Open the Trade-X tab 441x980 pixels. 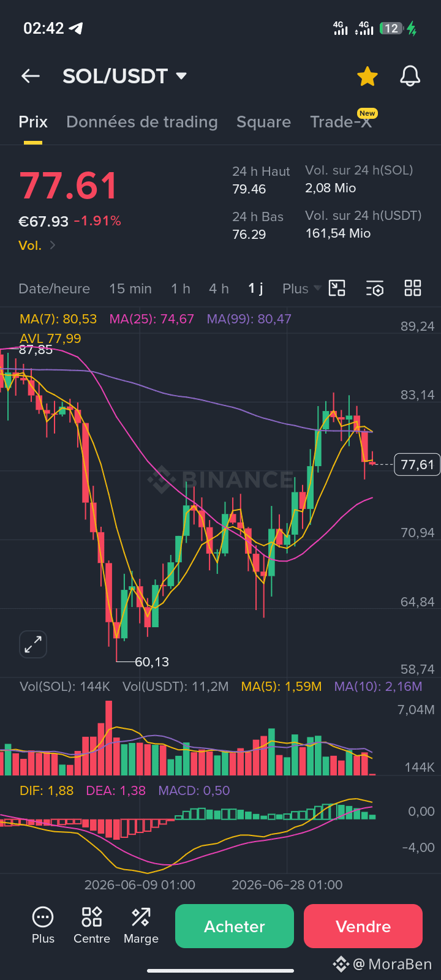341,122
